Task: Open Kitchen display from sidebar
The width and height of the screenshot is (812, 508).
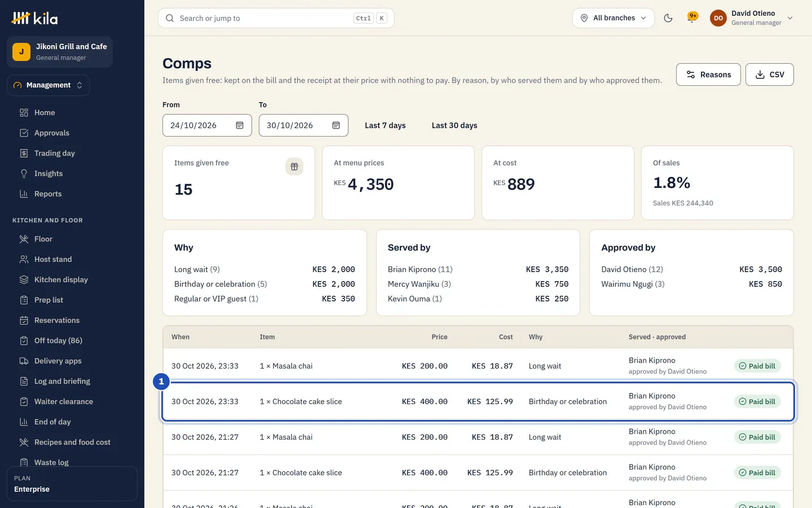Action: point(61,279)
